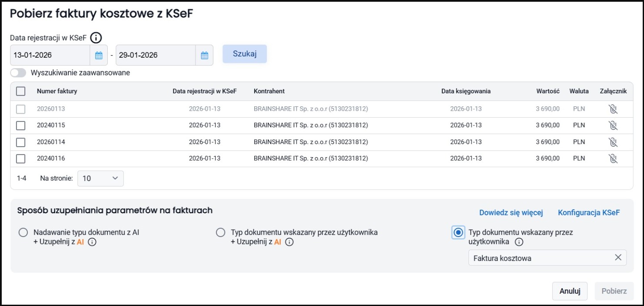Clear the Faktura kosztowa field with X
Viewport: 644px width, 306px height.
(x=618, y=258)
